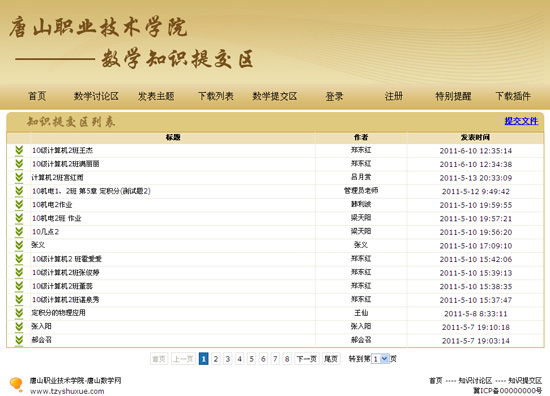Open the title 10机电2班 作业
The image size is (550, 396).
tap(56, 218)
